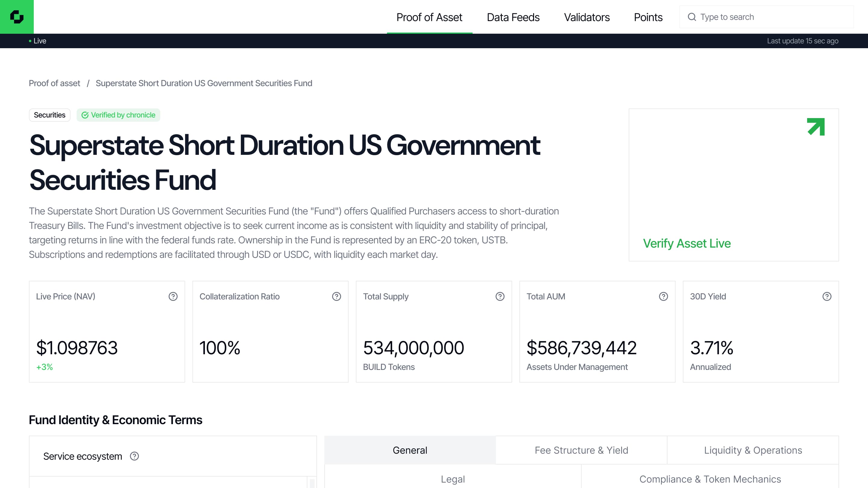This screenshot has height=488, width=868.
Task: Open the Validators page
Action: pos(587,17)
